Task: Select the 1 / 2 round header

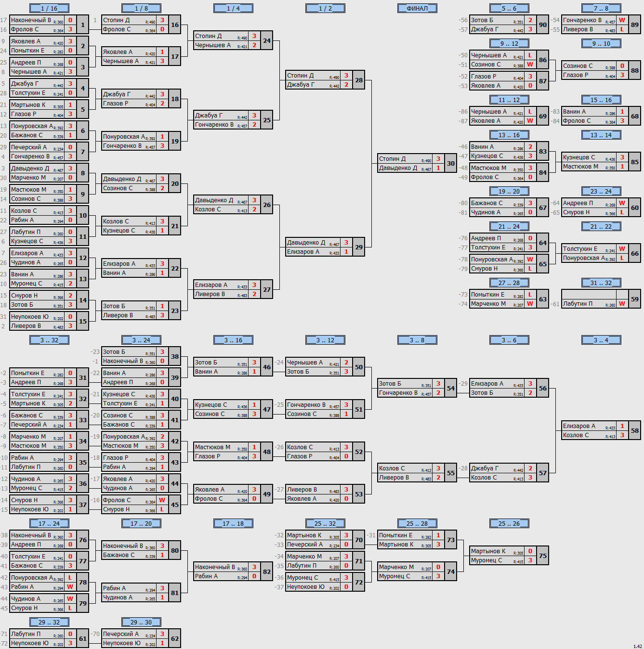Action: [325, 8]
